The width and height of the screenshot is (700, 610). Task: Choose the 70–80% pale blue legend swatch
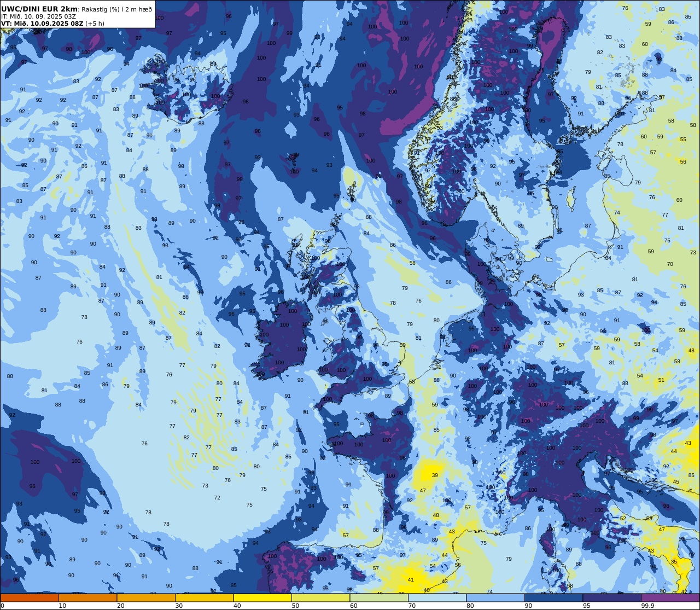(437, 598)
